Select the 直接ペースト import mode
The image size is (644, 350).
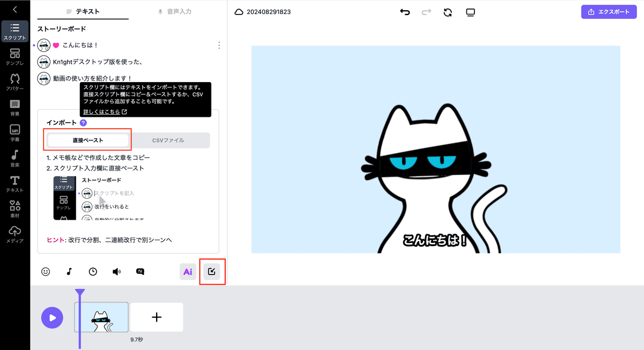click(x=88, y=140)
